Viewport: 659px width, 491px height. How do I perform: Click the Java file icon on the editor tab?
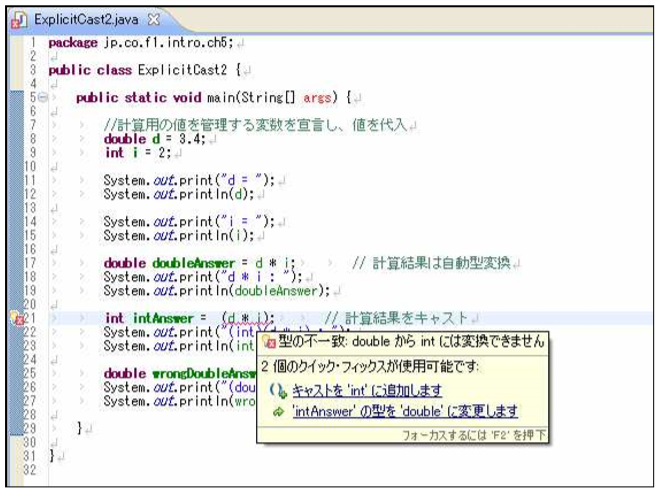tap(20, 20)
